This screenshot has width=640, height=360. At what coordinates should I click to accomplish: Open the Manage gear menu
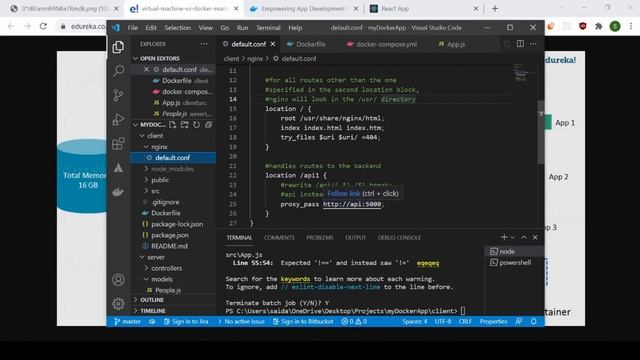(118, 303)
